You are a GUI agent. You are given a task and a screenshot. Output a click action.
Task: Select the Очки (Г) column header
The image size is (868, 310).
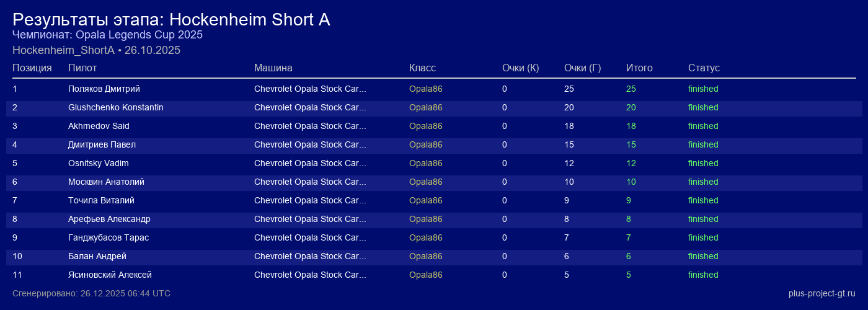pos(582,68)
